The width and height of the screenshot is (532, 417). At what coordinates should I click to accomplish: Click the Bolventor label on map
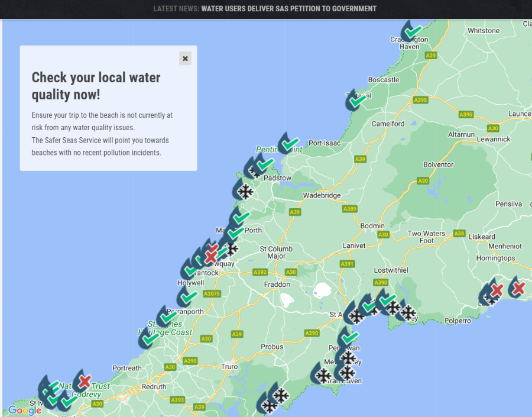(x=438, y=164)
